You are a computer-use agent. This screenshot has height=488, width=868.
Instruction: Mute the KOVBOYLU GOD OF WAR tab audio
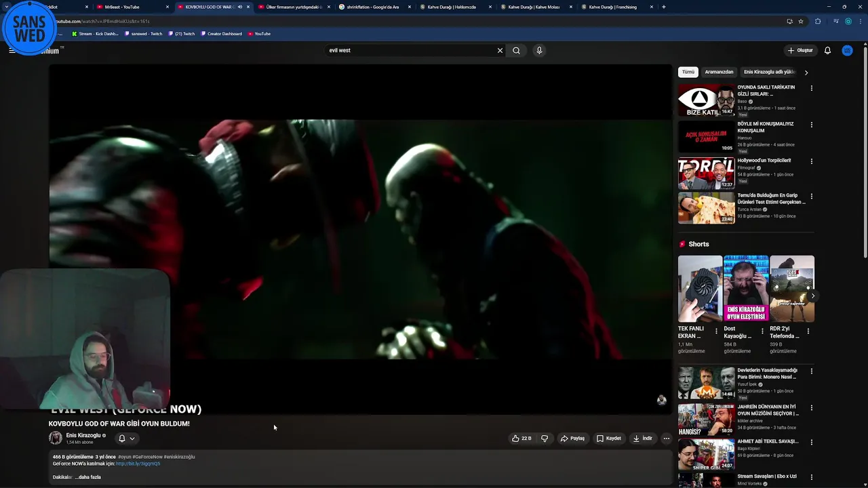tap(239, 7)
